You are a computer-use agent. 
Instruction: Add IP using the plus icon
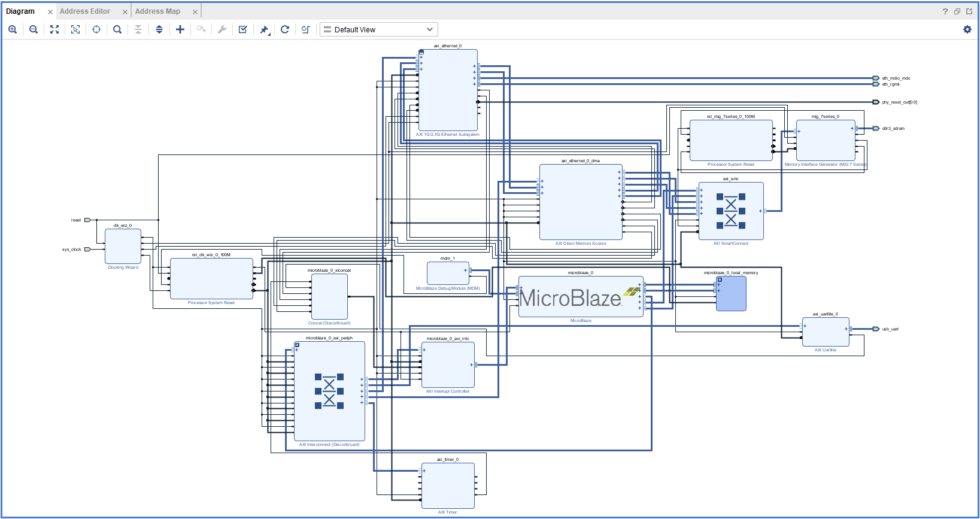click(180, 29)
